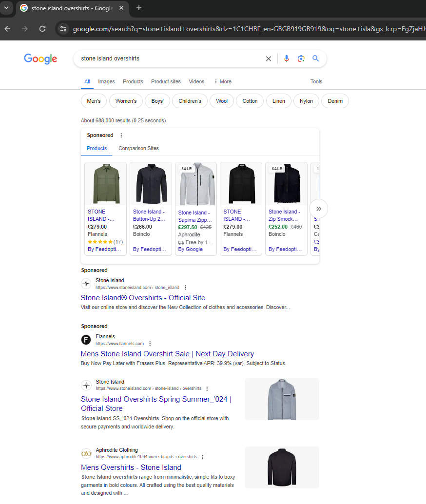
Task: Switch to the Product sites tab
Action: coord(166,81)
